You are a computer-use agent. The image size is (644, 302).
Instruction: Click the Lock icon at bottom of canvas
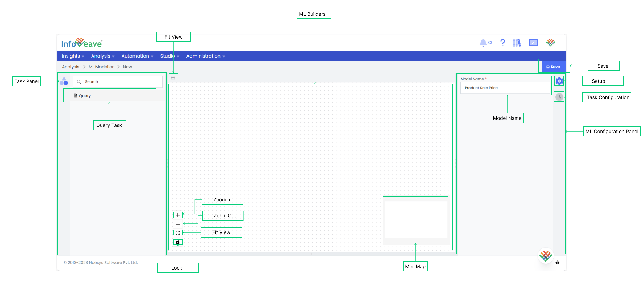click(178, 242)
